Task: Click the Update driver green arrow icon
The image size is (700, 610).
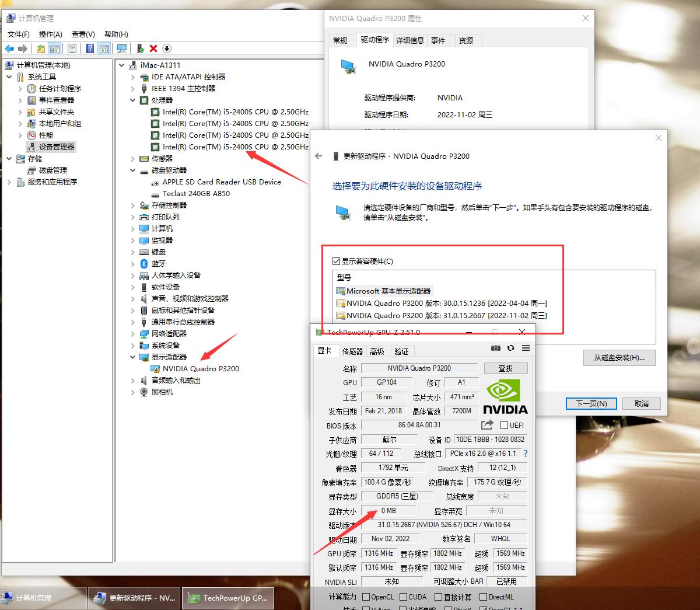Action: point(141,48)
